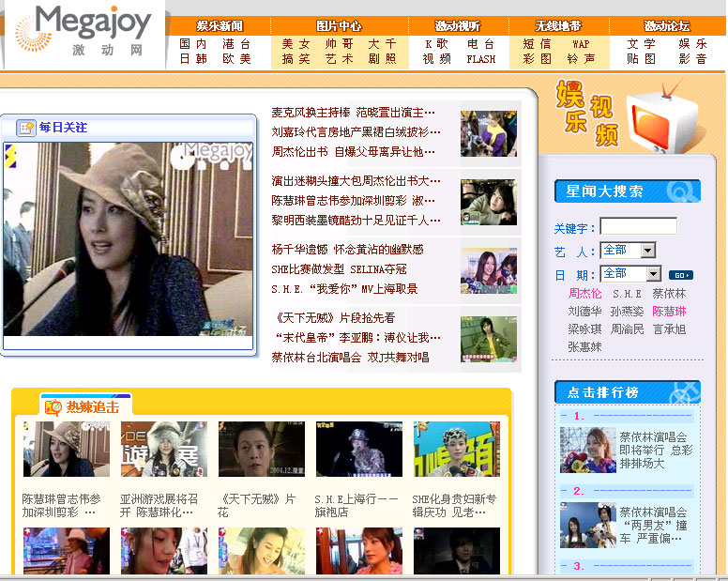Open the 无线地带 menu section

pos(558,26)
